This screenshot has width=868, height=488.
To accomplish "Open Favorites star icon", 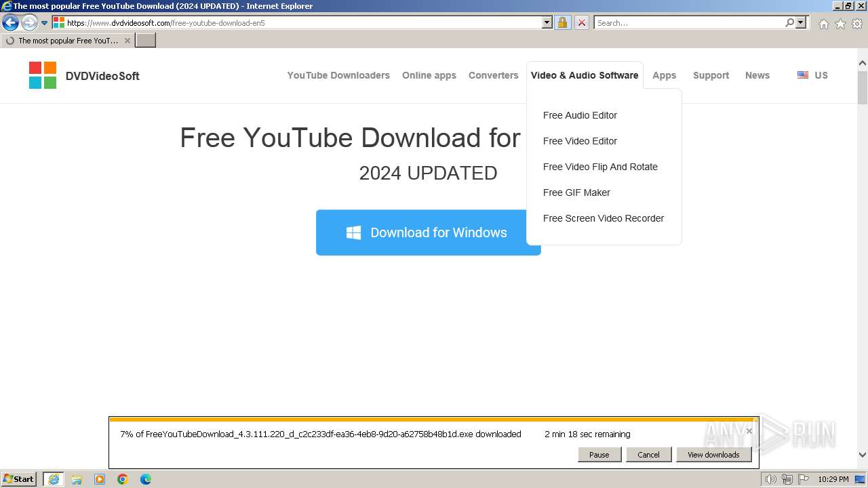I will click(x=840, y=24).
